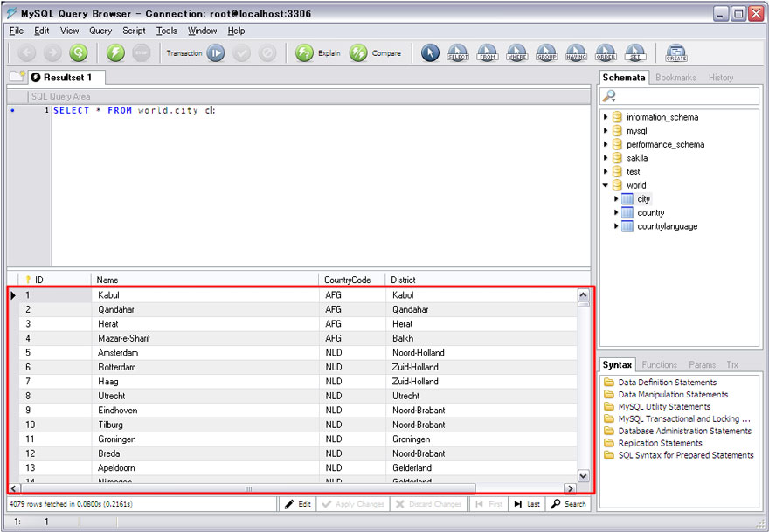
Task: Click the Discard Changes button
Action: [x=429, y=504]
